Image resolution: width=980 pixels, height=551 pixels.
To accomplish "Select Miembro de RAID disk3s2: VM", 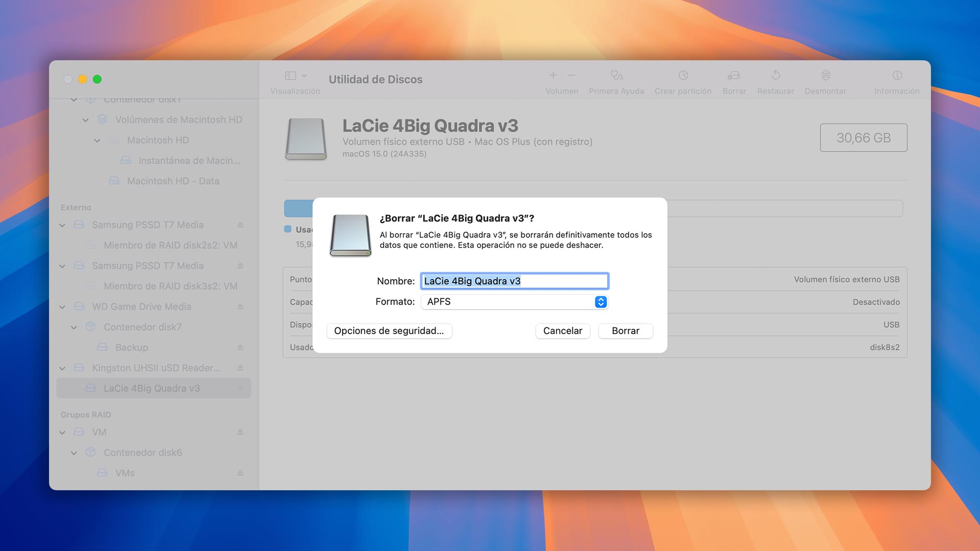I will [170, 286].
